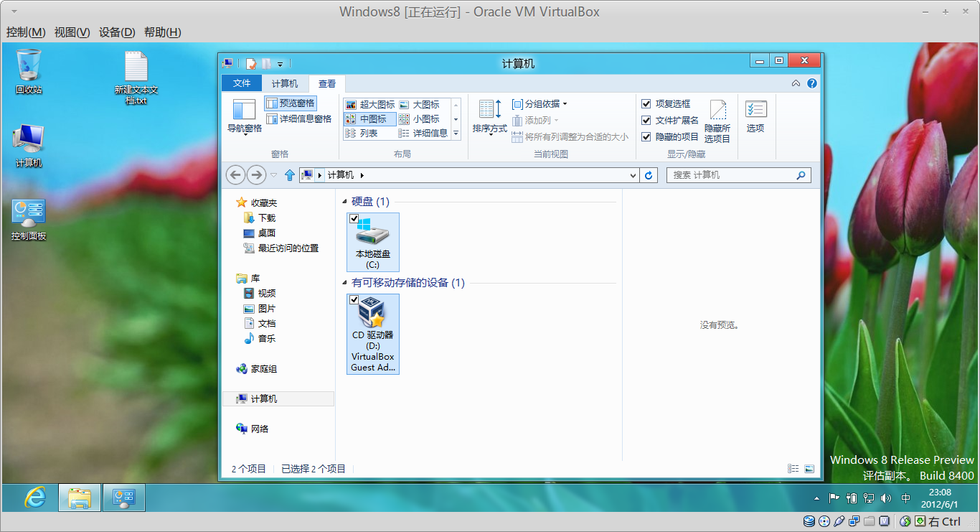Click the Control Panel taskbar button

click(x=124, y=498)
